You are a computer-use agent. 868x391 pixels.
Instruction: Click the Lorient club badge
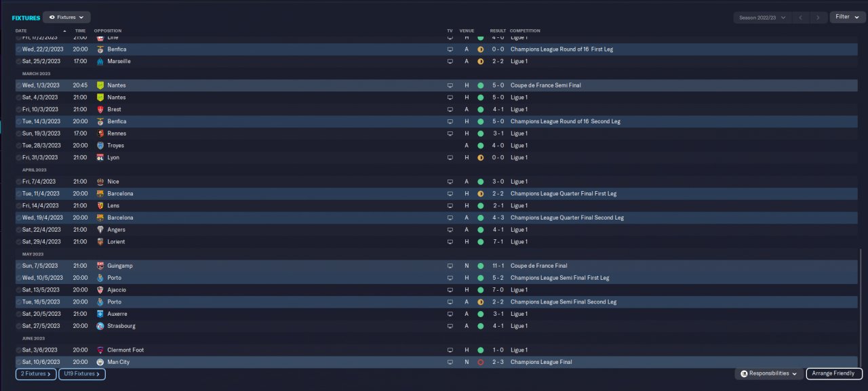pyautogui.click(x=100, y=242)
